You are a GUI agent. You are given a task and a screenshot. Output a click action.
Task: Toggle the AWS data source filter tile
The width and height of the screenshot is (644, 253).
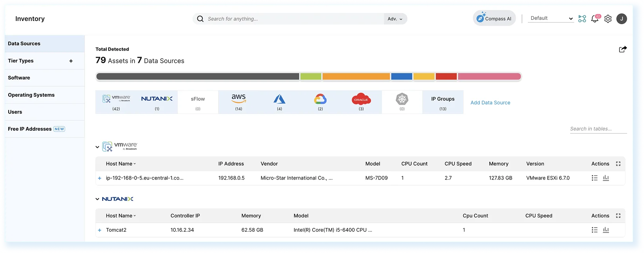[239, 102]
